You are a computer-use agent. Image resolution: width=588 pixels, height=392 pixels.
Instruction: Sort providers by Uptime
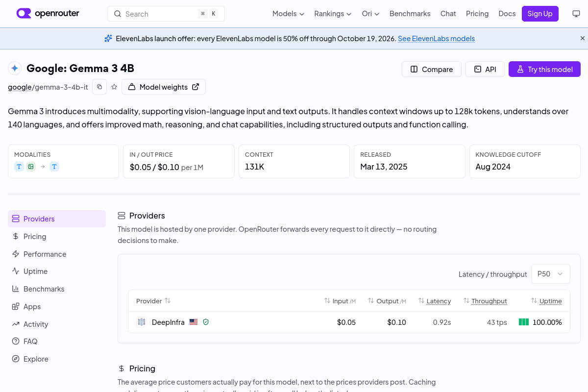546,301
